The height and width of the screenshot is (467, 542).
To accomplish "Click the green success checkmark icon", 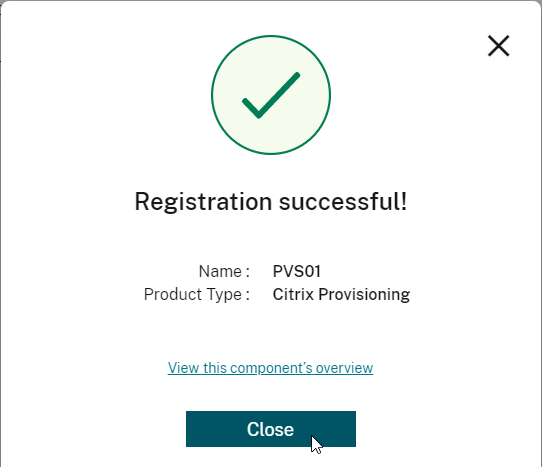I will point(271,95).
